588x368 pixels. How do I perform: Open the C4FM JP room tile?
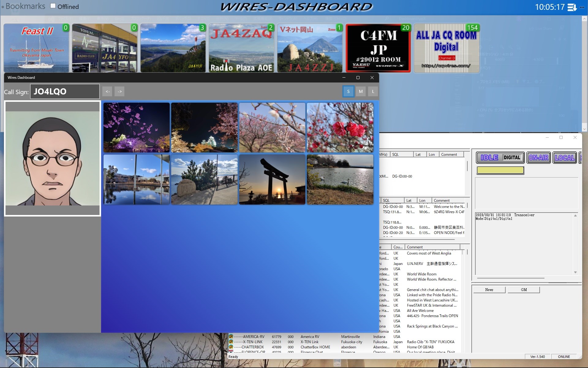point(378,48)
